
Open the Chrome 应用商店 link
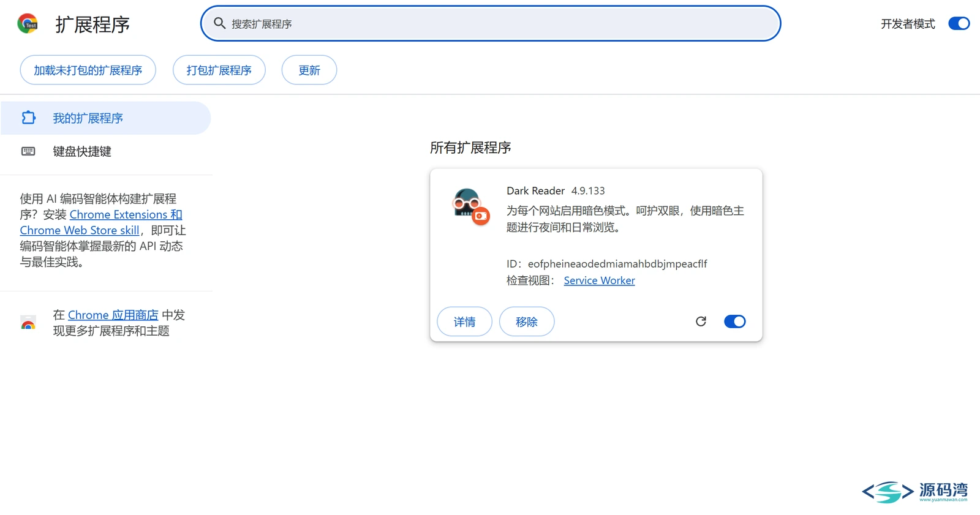[113, 315]
